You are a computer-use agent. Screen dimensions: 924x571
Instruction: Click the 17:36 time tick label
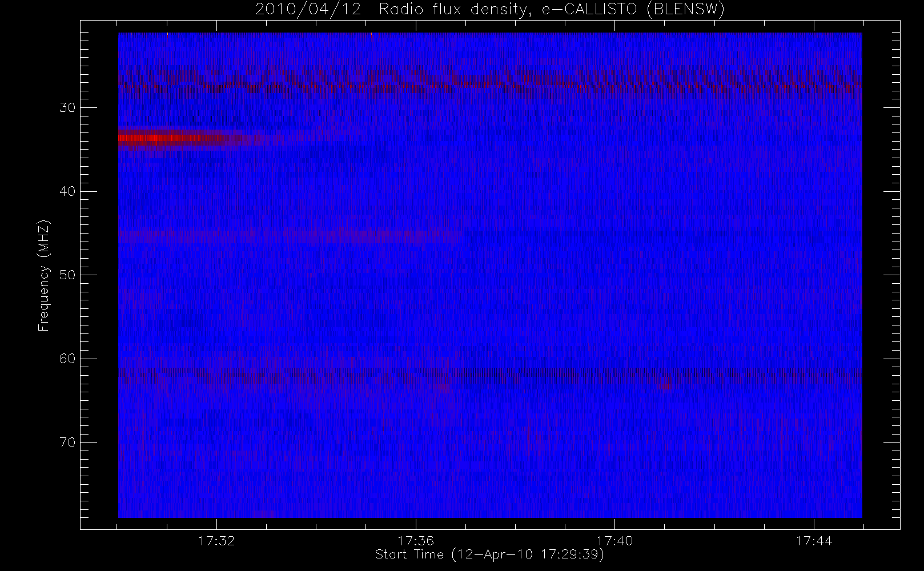[416, 541]
